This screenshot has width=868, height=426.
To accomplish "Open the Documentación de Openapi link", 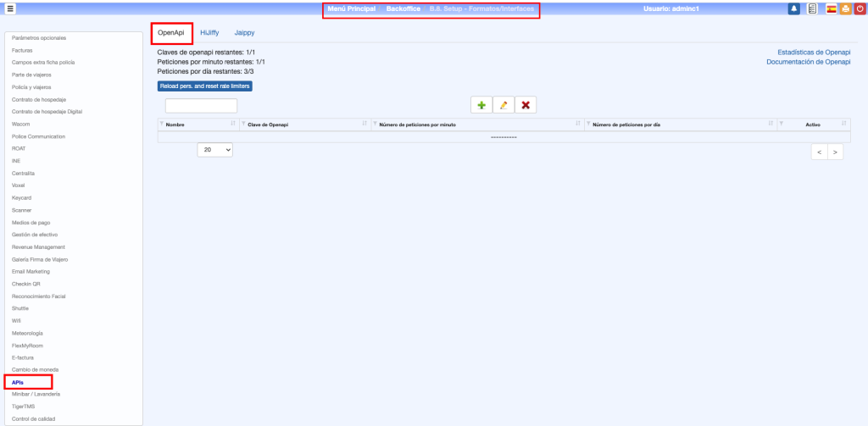I will pyautogui.click(x=808, y=62).
